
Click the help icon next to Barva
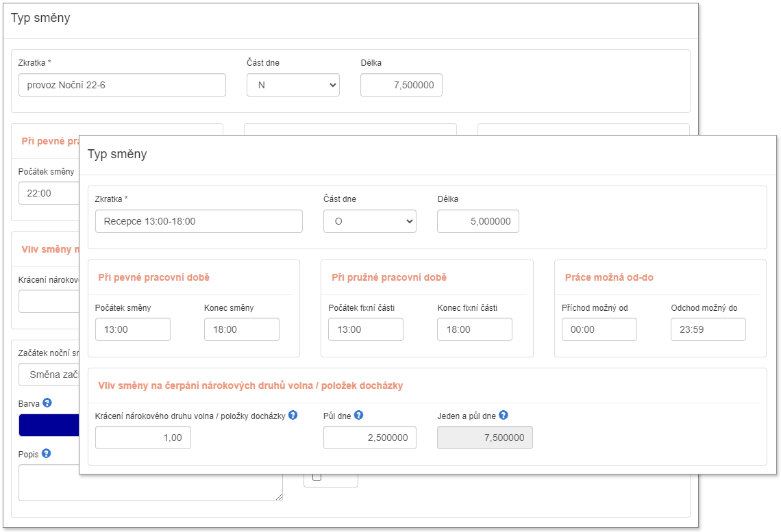tap(47, 403)
